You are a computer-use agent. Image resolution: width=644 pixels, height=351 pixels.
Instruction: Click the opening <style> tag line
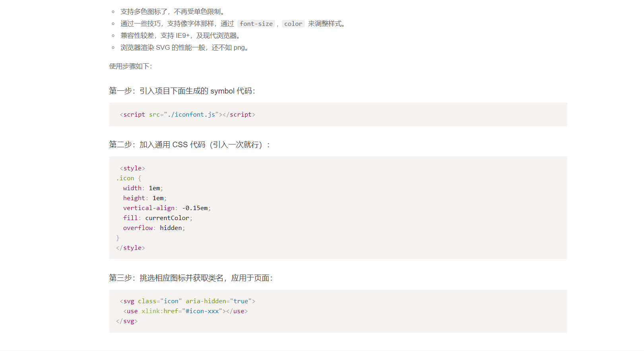(132, 168)
